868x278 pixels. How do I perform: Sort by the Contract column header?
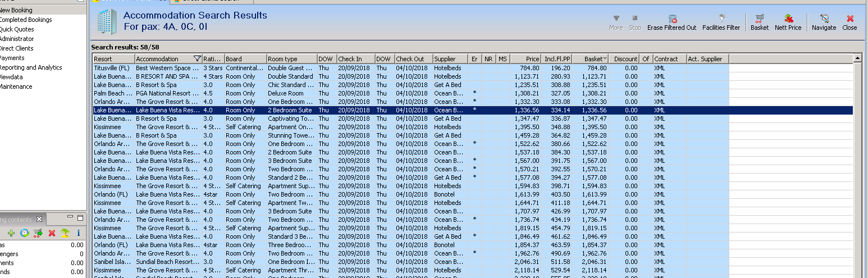tap(670, 59)
